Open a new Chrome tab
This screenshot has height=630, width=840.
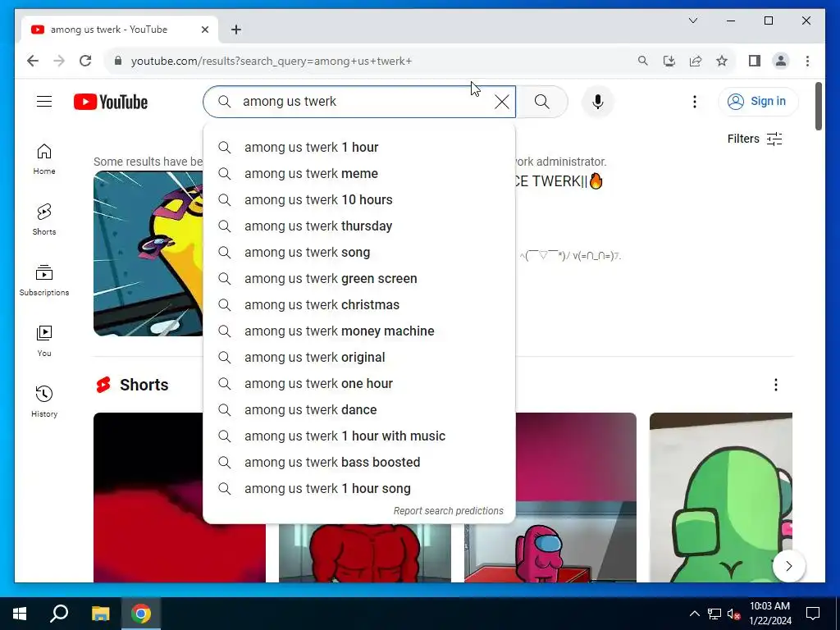point(235,30)
